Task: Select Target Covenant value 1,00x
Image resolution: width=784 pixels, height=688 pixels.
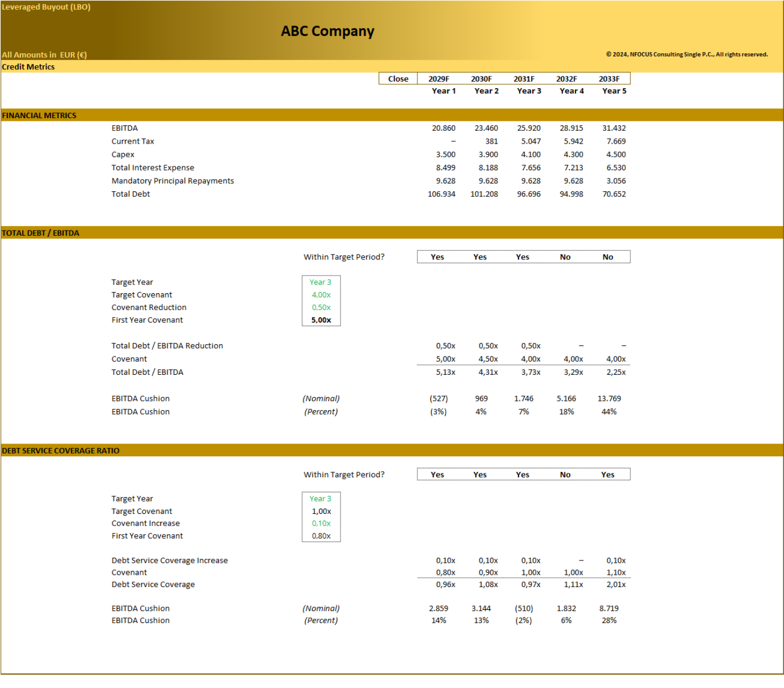Action: 321,511
